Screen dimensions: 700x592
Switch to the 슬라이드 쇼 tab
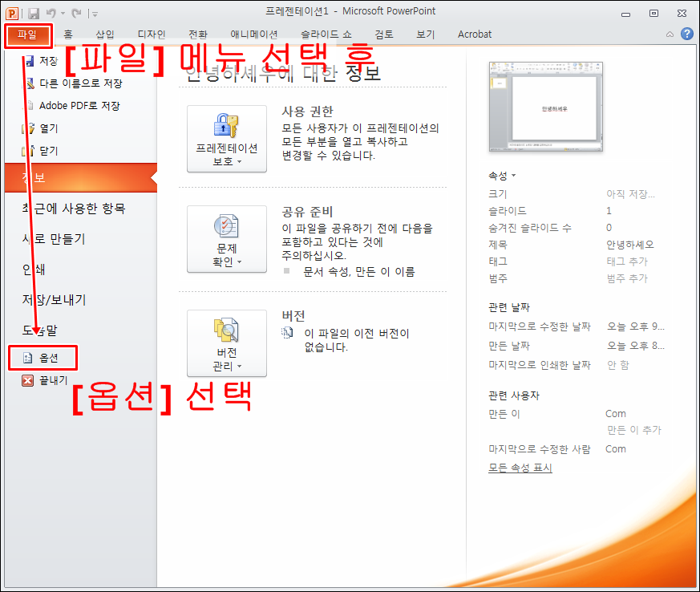pyautogui.click(x=326, y=34)
